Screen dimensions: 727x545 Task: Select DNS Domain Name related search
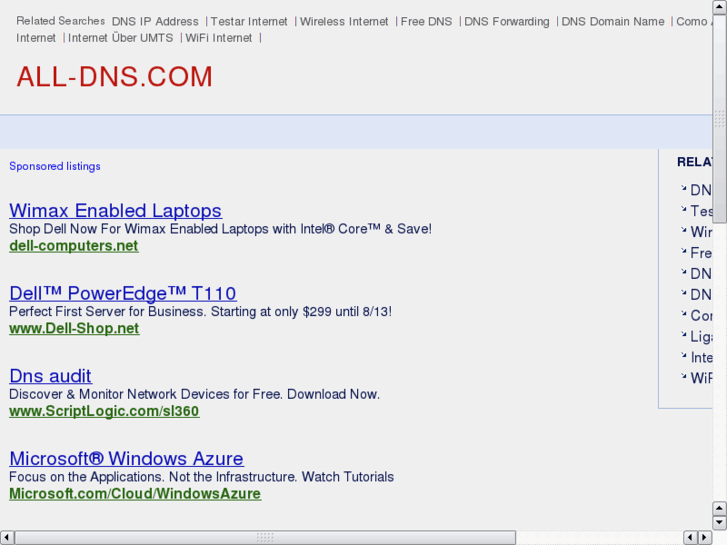[613, 22]
